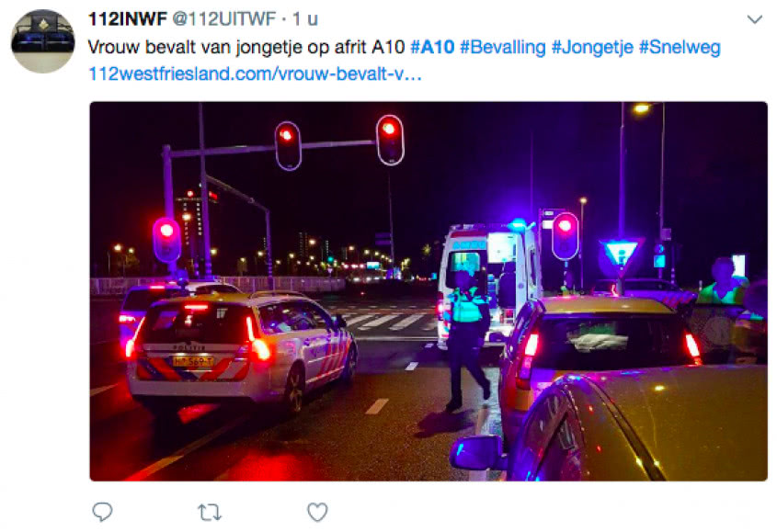
Task: Open the #Jongetje hashtag
Action: 592,47
